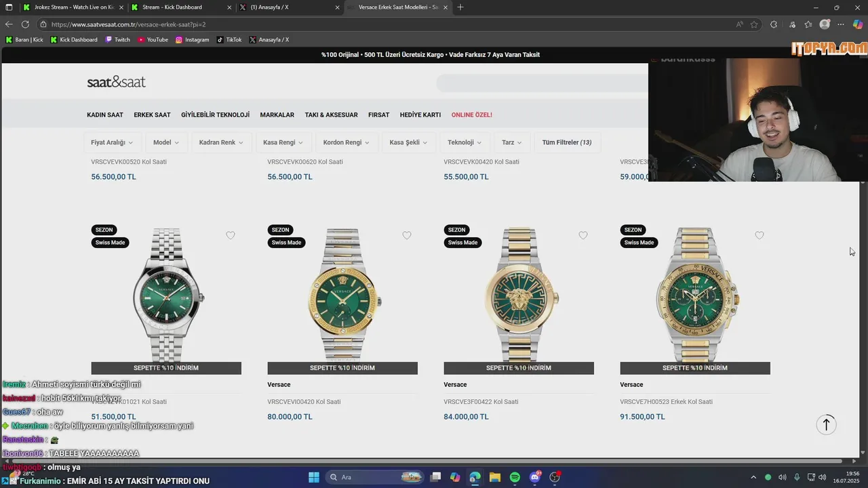868x488 pixels.
Task: Click the OBS Studio taskbar icon
Action: coord(555,477)
